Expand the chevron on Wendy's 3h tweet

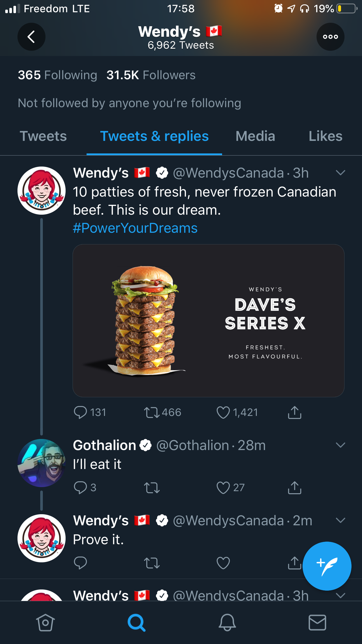(340, 173)
